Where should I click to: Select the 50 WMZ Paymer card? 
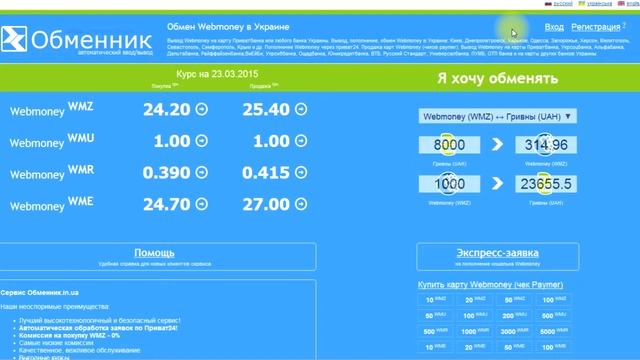point(514,300)
